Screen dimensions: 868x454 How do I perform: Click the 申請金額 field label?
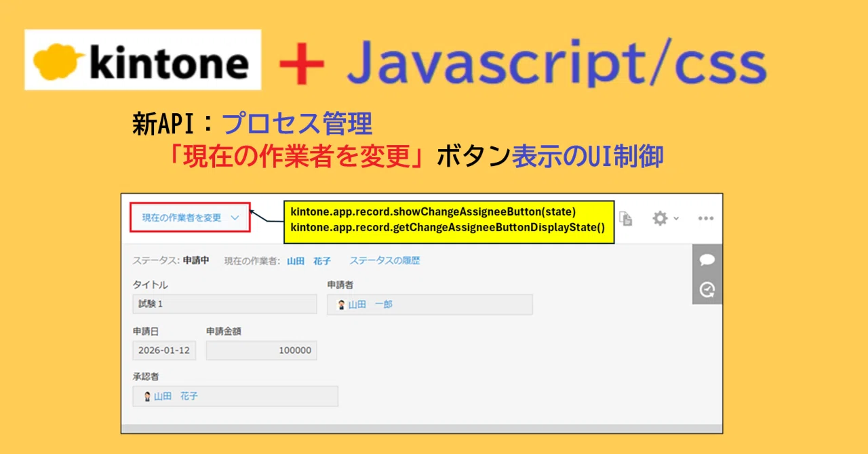pos(224,331)
